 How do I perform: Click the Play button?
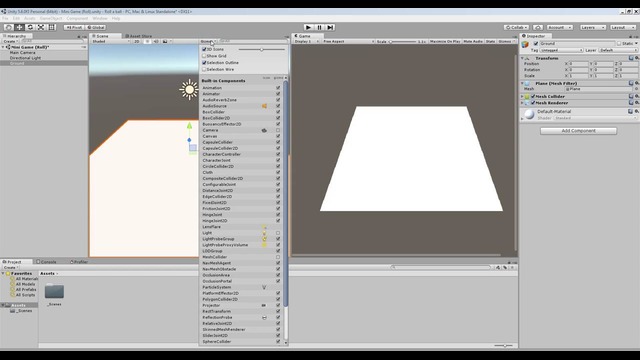tap(309, 27)
